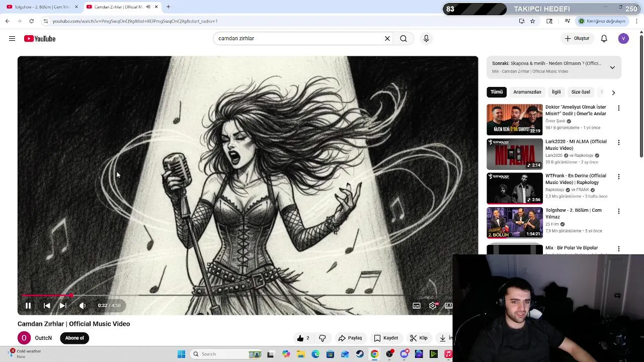Open more options for Doktor video
The image size is (644, 362).
(x=619, y=108)
